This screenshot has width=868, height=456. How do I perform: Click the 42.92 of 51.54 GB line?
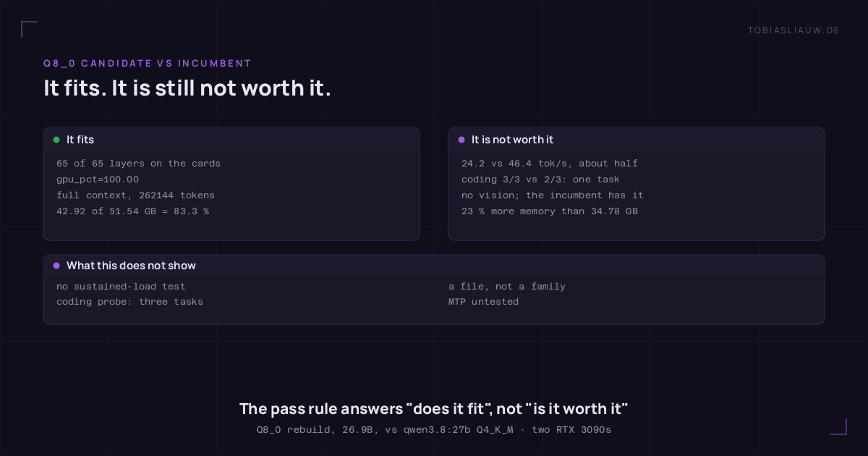pos(132,211)
